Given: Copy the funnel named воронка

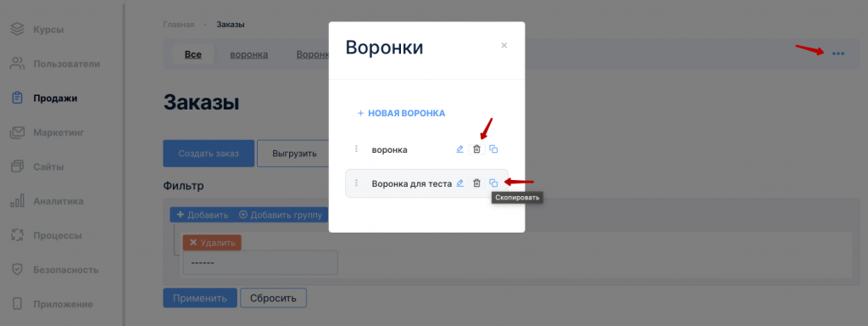Looking at the screenshot, I should (x=494, y=149).
